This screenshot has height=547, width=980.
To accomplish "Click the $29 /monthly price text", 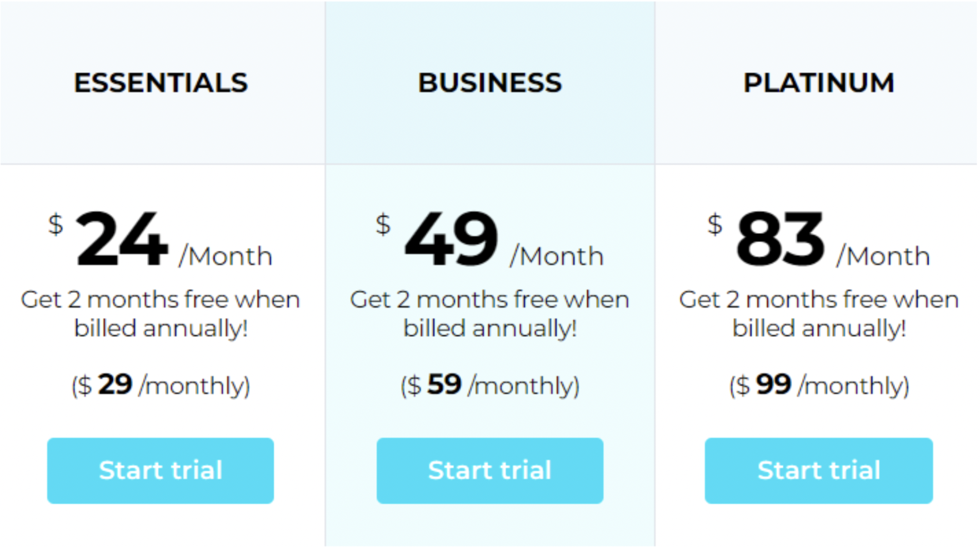I will (x=161, y=385).
